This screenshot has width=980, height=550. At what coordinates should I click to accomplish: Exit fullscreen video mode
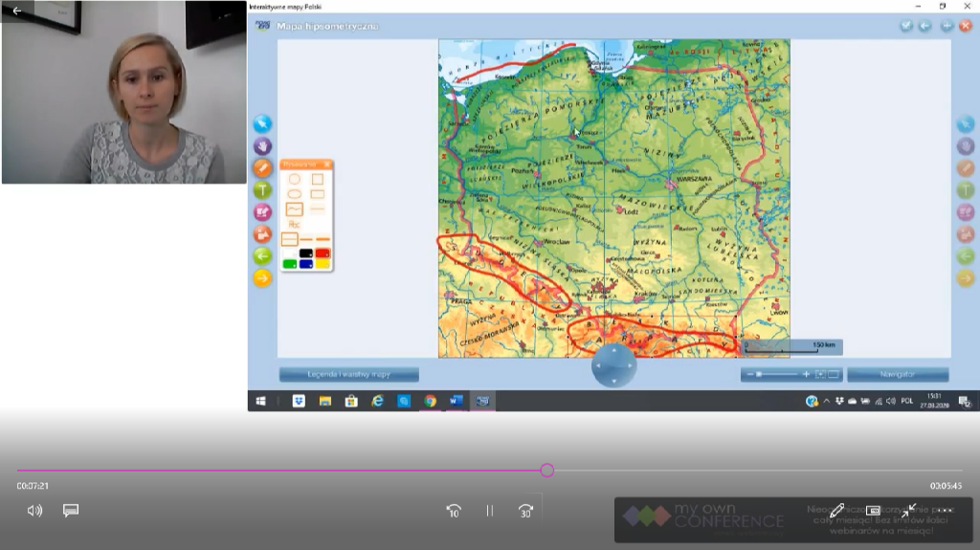pyautogui.click(x=908, y=511)
